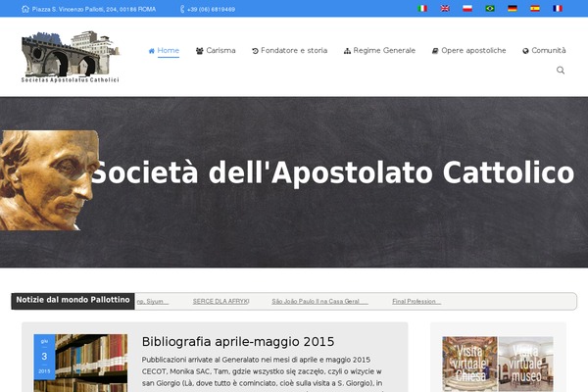Image resolution: width=588 pixels, height=392 pixels.
Task: Click the Notizie dal mondo Pallottino label
Action: click(x=73, y=301)
